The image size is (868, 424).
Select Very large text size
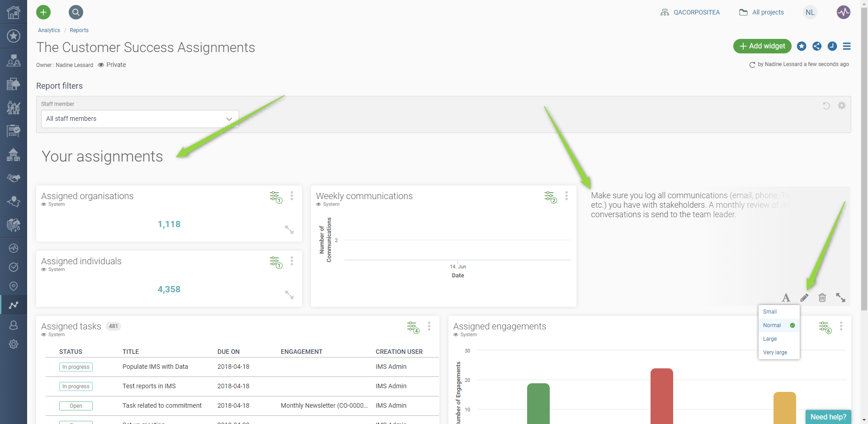(x=779, y=353)
